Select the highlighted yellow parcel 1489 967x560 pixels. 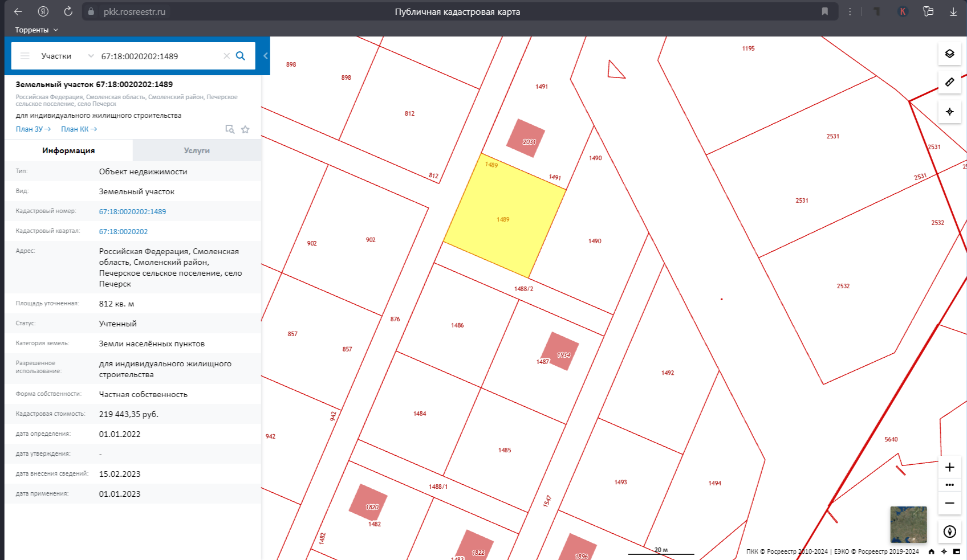pyautogui.click(x=505, y=215)
